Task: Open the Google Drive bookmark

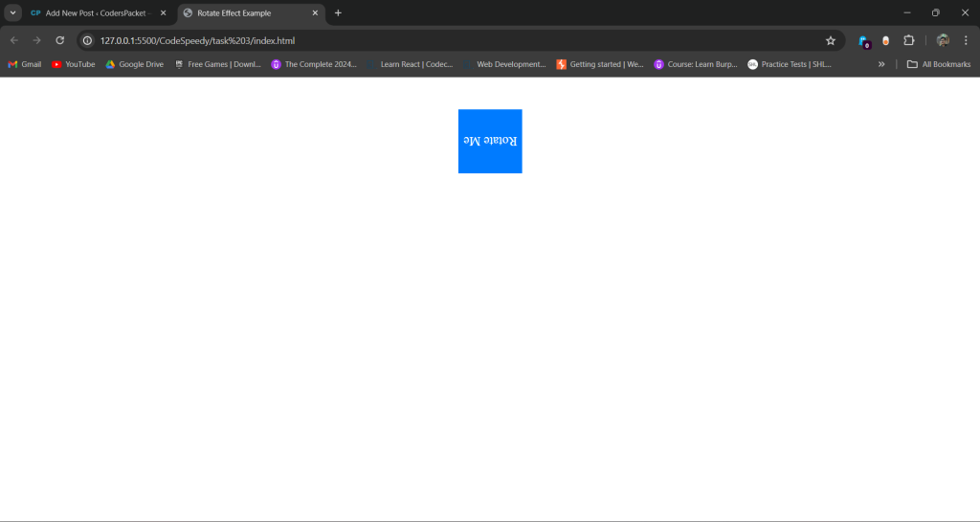Action: coord(135,64)
